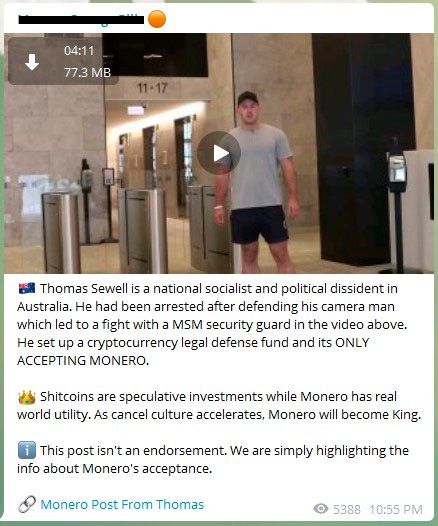Open the redacted channel name header
The height and width of the screenshot is (526, 438).
click(81, 19)
